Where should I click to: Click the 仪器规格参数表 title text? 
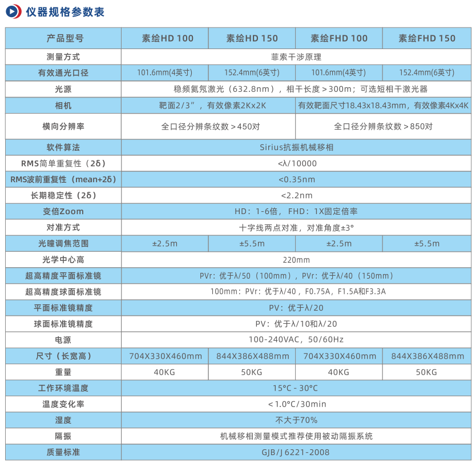point(66,12)
